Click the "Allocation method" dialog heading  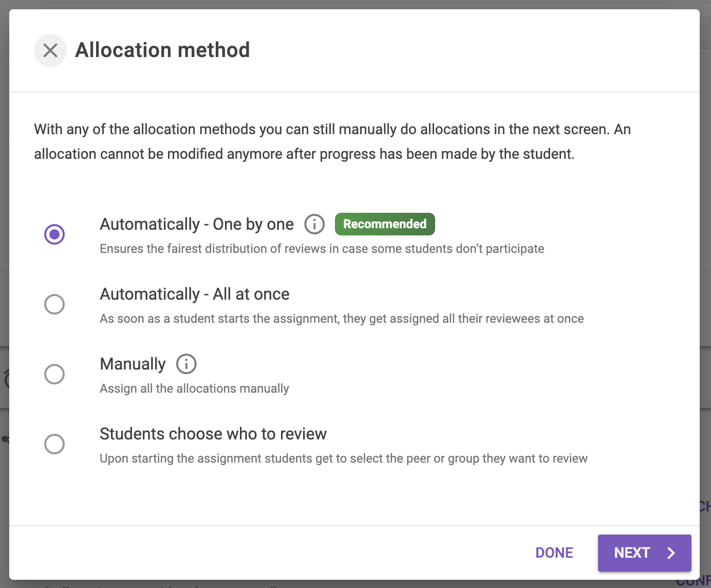point(162,50)
